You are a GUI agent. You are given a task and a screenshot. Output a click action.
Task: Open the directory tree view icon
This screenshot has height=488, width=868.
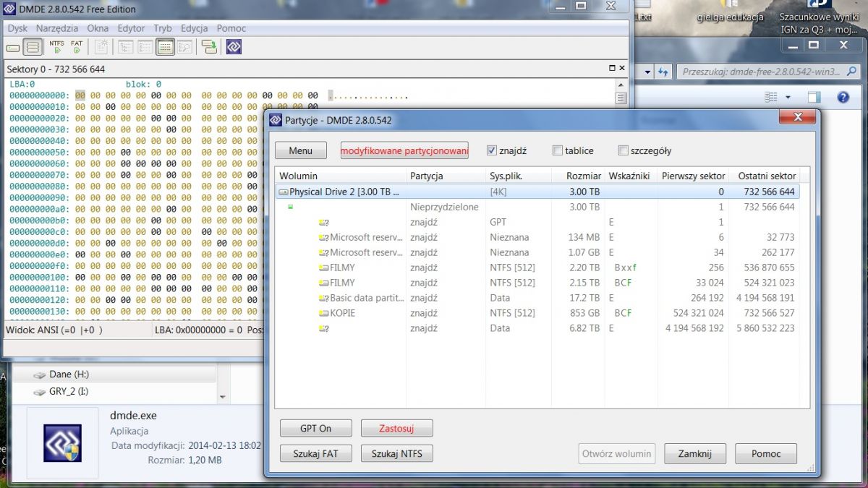pos(125,48)
